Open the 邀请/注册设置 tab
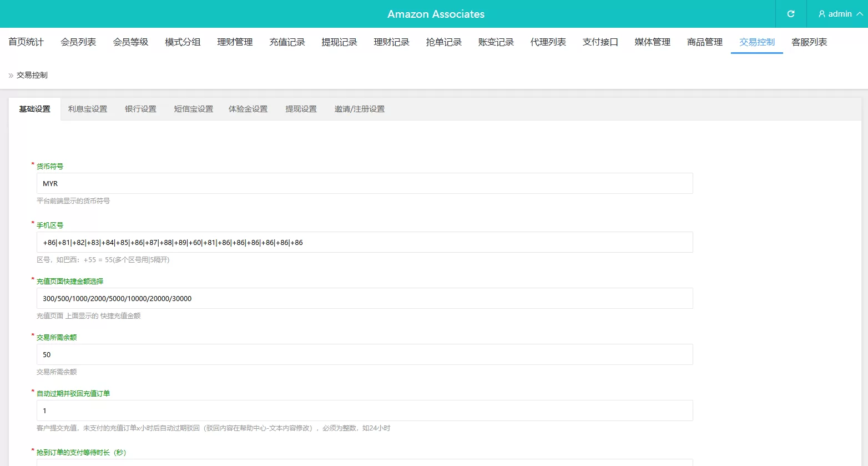This screenshot has width=868, height=466. (x=359, y=109)
